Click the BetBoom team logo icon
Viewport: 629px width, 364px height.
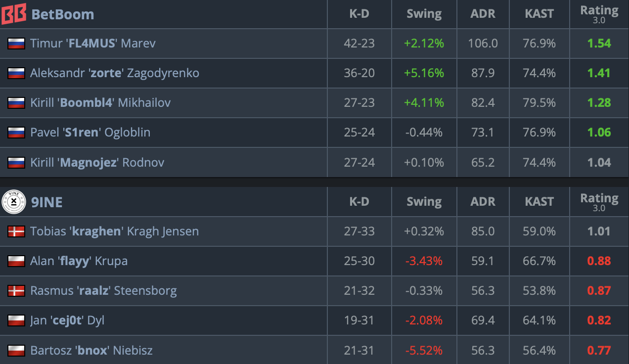(x=14, y=13)
